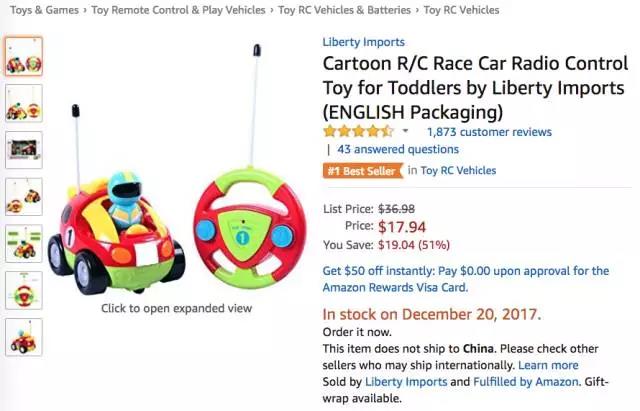The height and width of the screenshot is (411, 640).
Task: Open the Fulfilled by Amazon link
Action: pyautogui.click(x=527, y=382)
